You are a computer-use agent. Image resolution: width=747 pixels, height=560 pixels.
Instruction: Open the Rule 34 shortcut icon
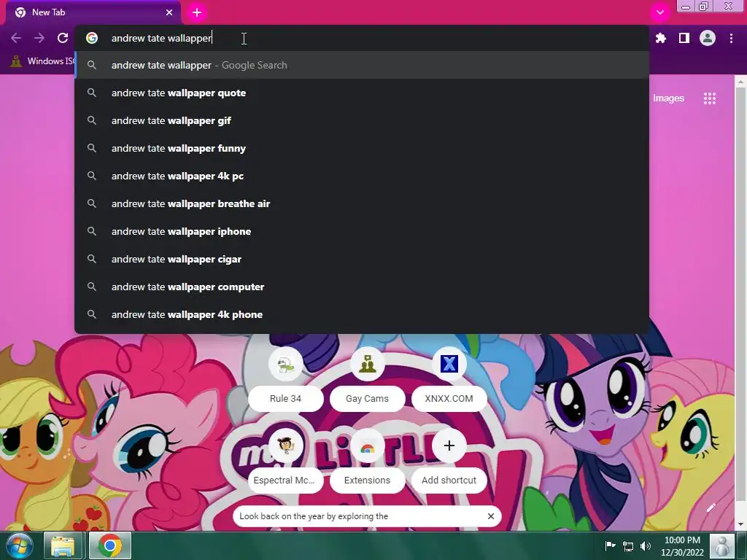click(x=285, y=364)
